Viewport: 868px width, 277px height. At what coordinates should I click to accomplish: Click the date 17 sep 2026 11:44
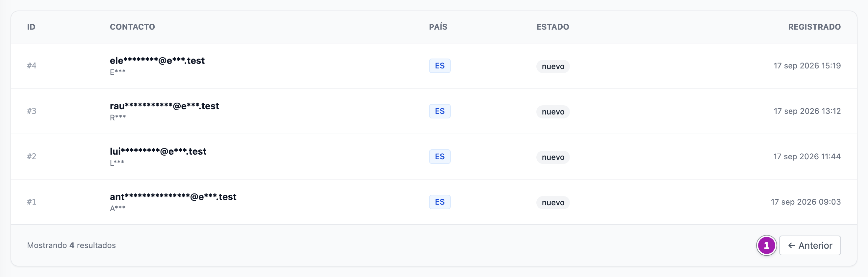pos(807,156)
